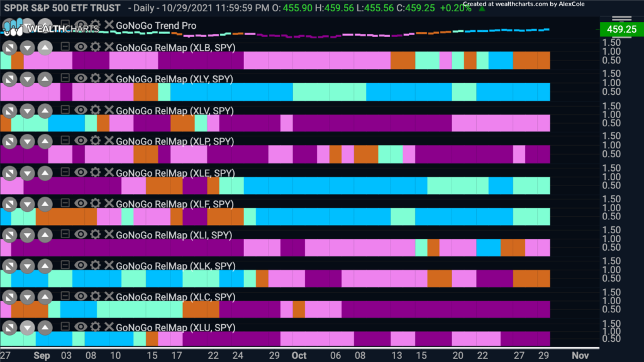The image size is (644, 362).
Task: Remove the XLY RelMap indicator
Action: click(x=109, y=79)
